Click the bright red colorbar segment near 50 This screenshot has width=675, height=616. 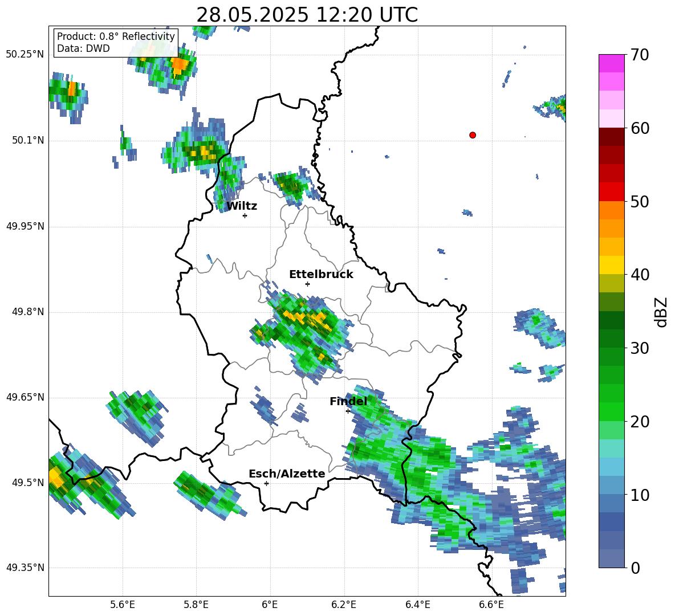point(611,192)
